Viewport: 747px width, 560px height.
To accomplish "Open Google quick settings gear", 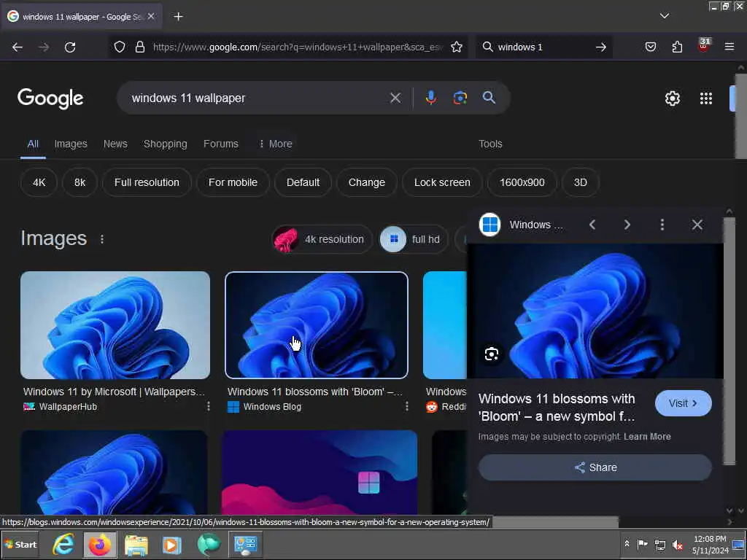I will [x=672, y=98].
